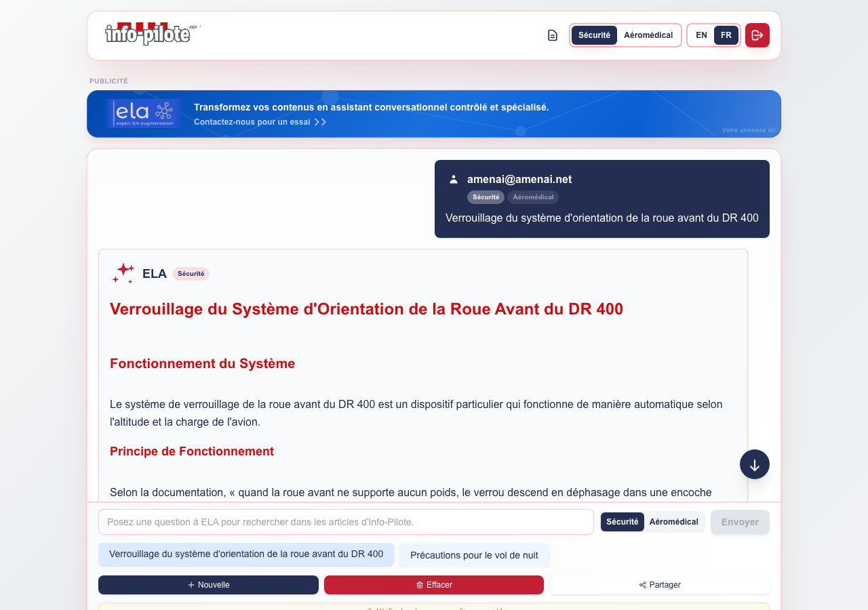Image resolution: width=868 pixels, height=610 pixels.
Task: Open Précautions pour le vol de nuit tab
Action: [474, 555]
